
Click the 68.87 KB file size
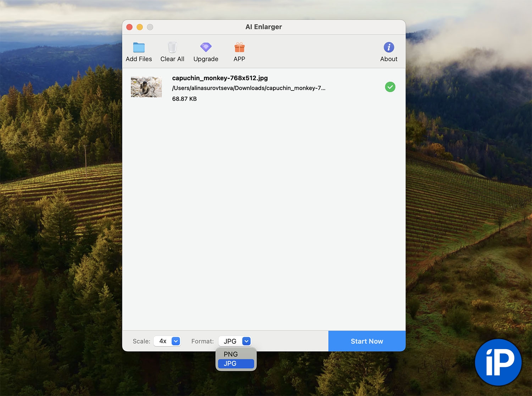coord(184,99)
